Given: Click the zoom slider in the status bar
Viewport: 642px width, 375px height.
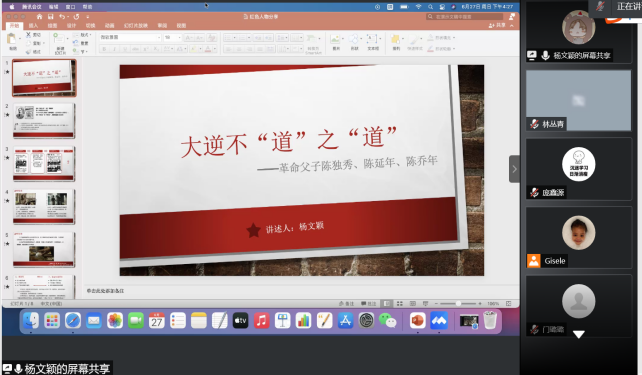Looking at the screenshot, I should point(458,303).
